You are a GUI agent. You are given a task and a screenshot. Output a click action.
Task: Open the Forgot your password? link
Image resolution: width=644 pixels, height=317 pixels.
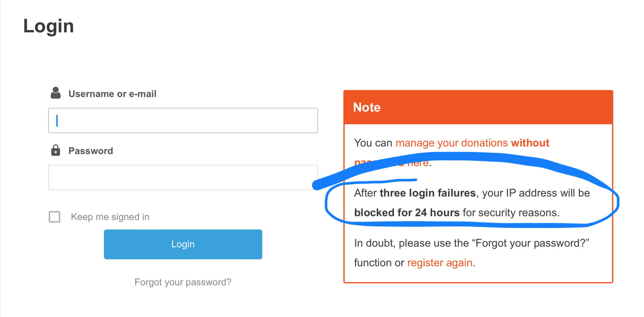[183, 282]
